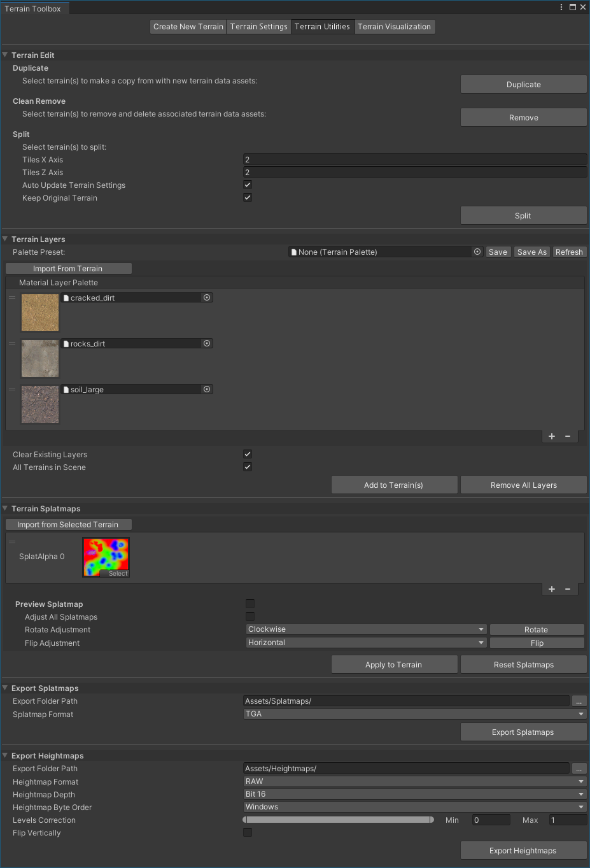The width and height of the screenshot is (590, 868).
Task: Open object picker for cracked_dirt layer
Action: click(x=207, y=297)
